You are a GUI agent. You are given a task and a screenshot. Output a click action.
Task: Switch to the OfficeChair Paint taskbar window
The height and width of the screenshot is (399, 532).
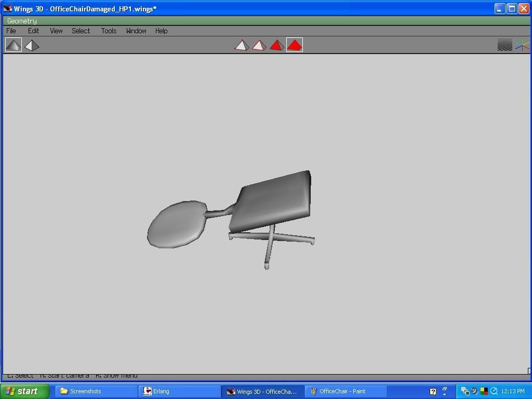click(x=345, y=391)
